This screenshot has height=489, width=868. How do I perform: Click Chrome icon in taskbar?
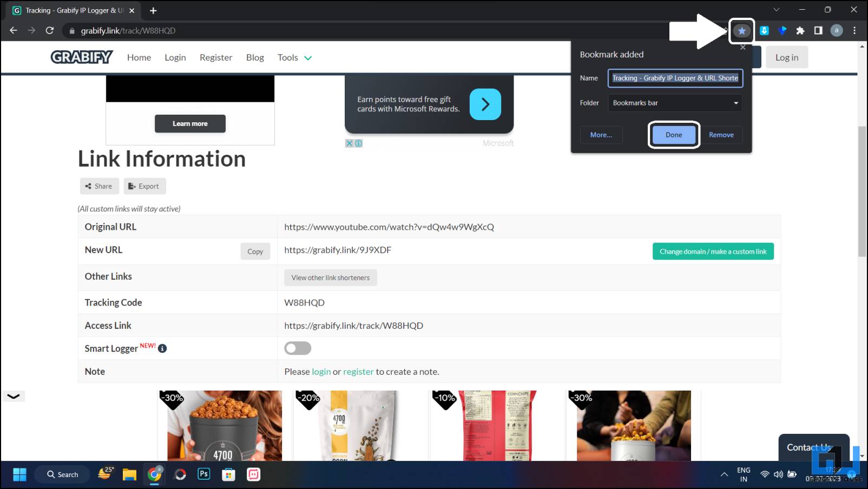click(x=155, y=474)
